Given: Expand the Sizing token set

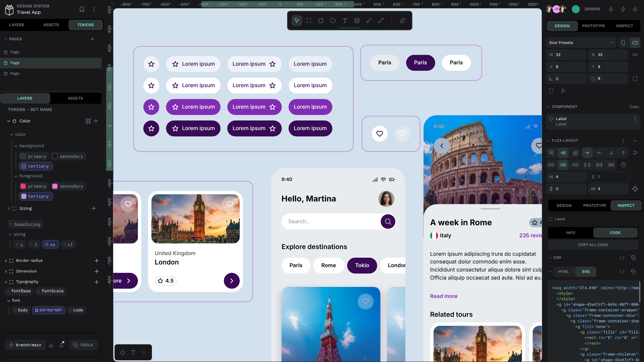Looking at the screenshot, I should [x=9, y=208].
